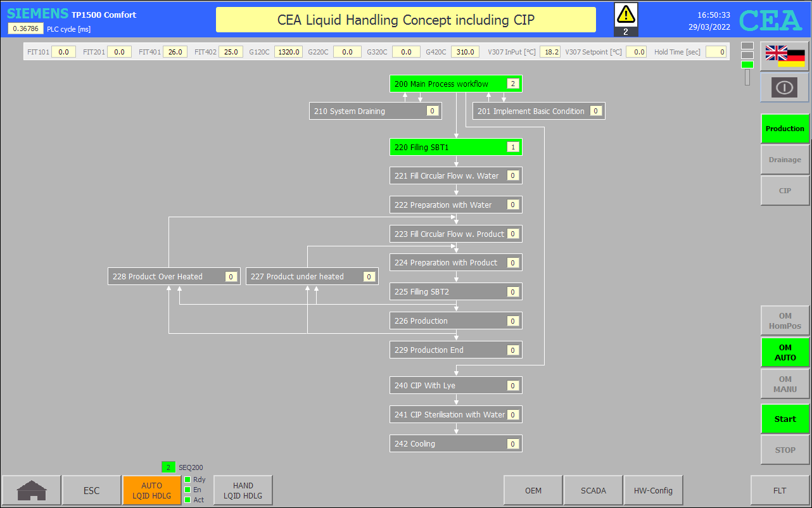Click the Act status LED
The width and height of the screenshot is (812, 508).
click(x=187, y=500)
